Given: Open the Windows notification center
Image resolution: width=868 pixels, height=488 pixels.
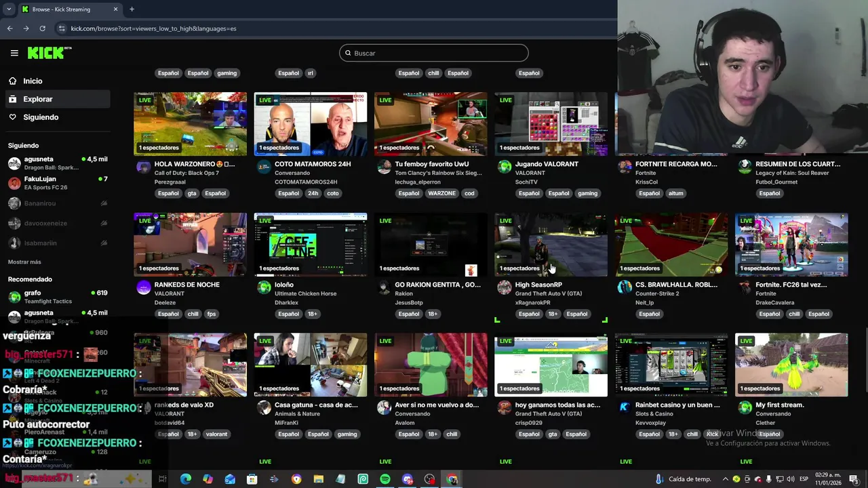Looking at the screenshot, I should 855,479.
